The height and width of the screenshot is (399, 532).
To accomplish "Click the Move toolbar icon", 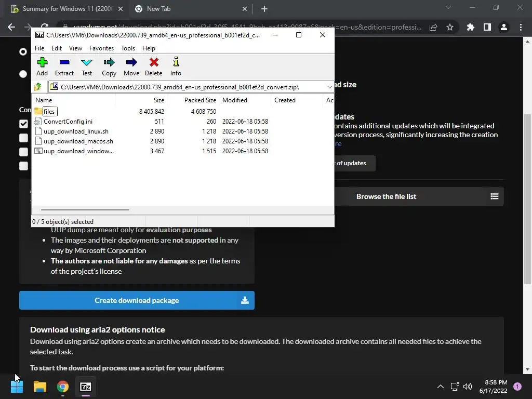I will tap(131, 66).
